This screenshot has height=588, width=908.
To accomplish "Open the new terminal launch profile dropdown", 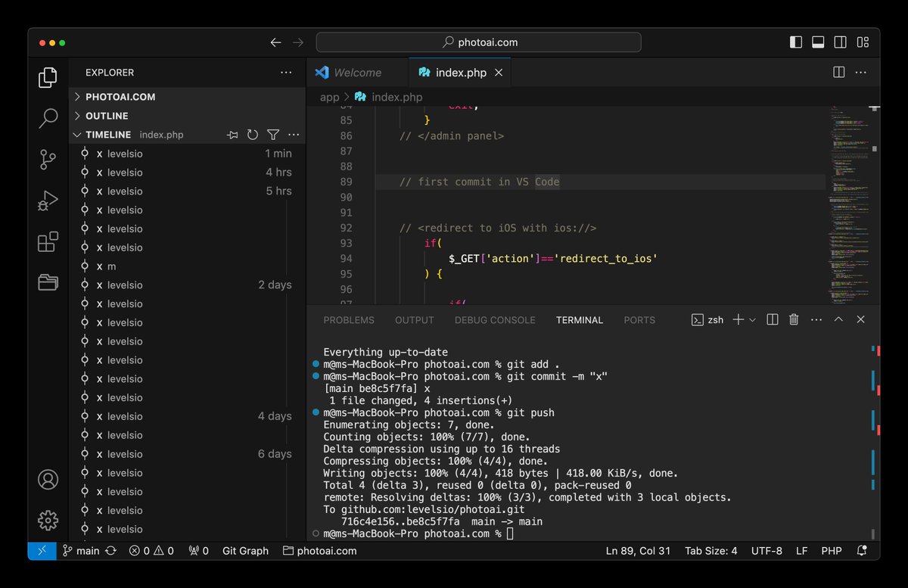I will point(752,320).
